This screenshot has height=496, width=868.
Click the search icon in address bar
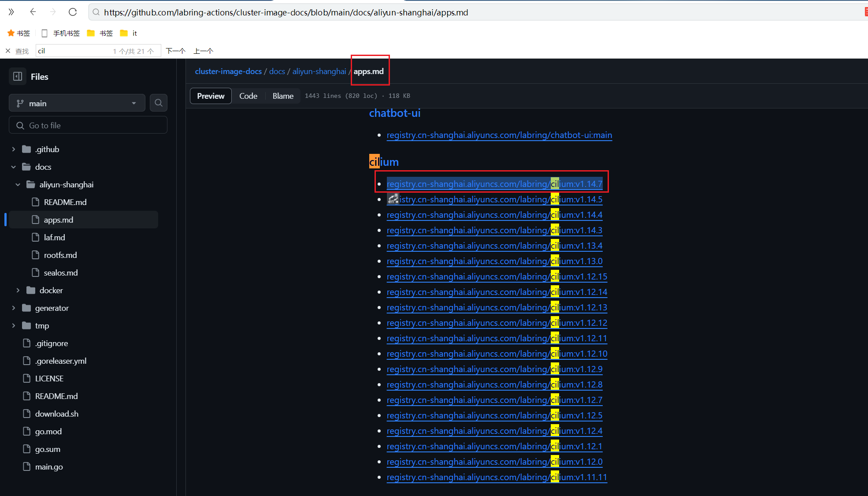pyautogui.click(x=96, y=12)
